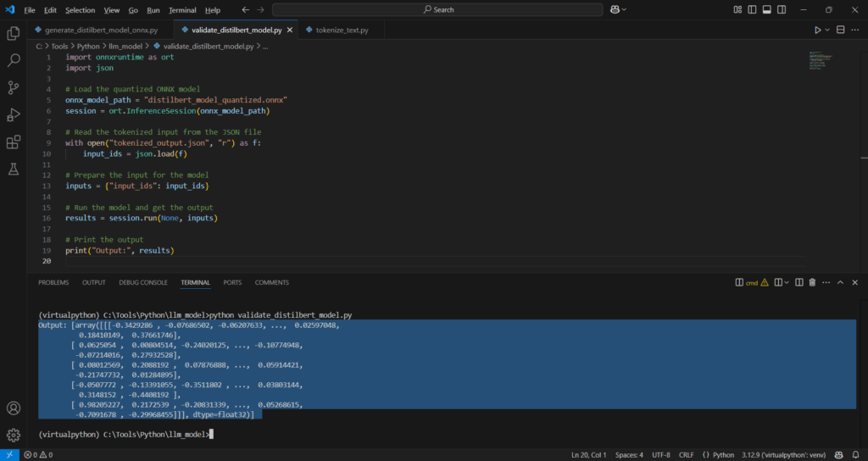Maximize terminal panel with up chevron
The width and height of the screenshot is (868, 461).
click(x=840, y=282)
